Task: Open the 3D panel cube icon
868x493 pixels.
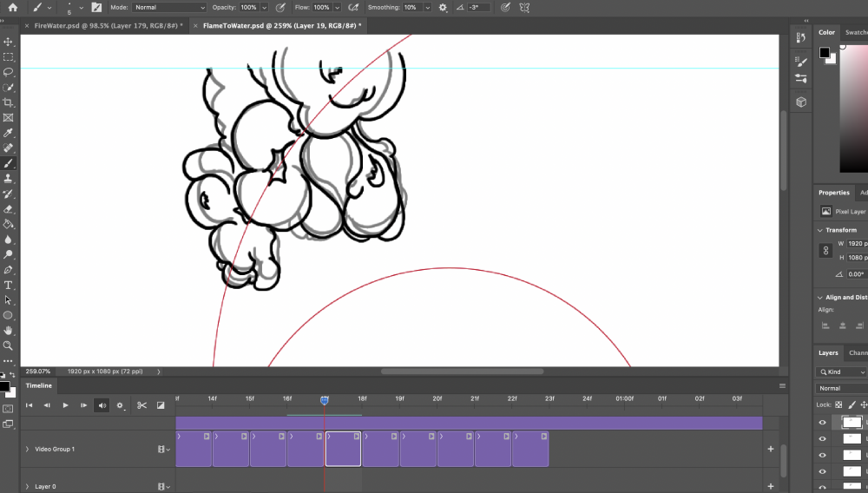Action: [x=801, y=102]
